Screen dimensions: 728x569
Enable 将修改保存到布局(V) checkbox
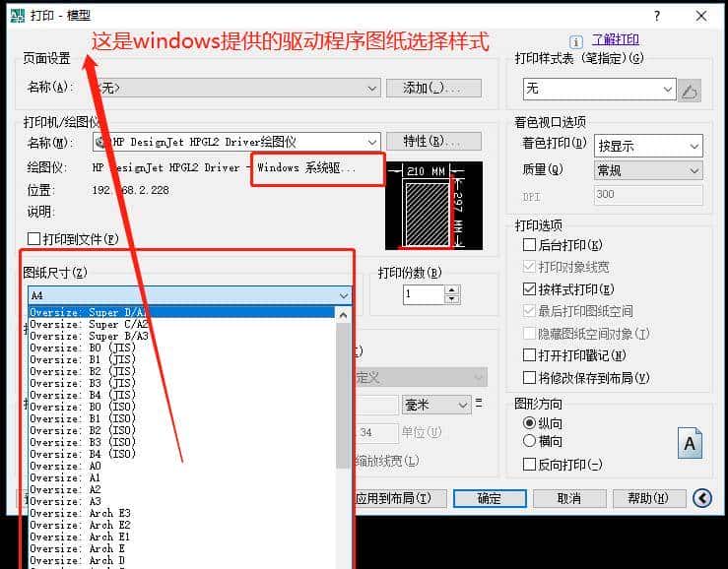[529, 377]
